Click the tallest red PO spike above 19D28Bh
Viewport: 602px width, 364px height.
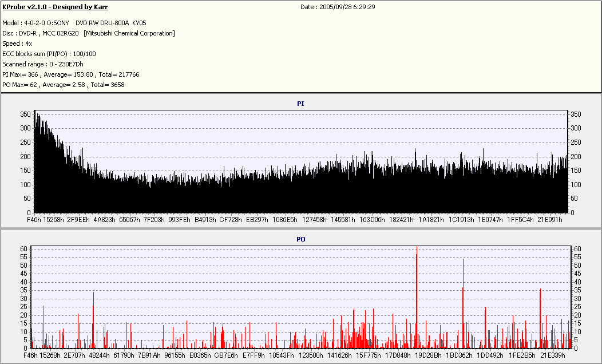click(417, 286)
